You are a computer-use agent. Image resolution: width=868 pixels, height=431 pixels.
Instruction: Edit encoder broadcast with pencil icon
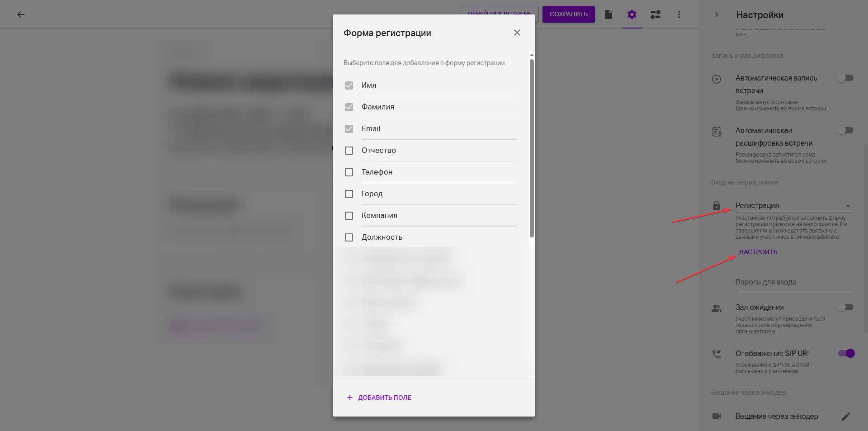[845, 416]
